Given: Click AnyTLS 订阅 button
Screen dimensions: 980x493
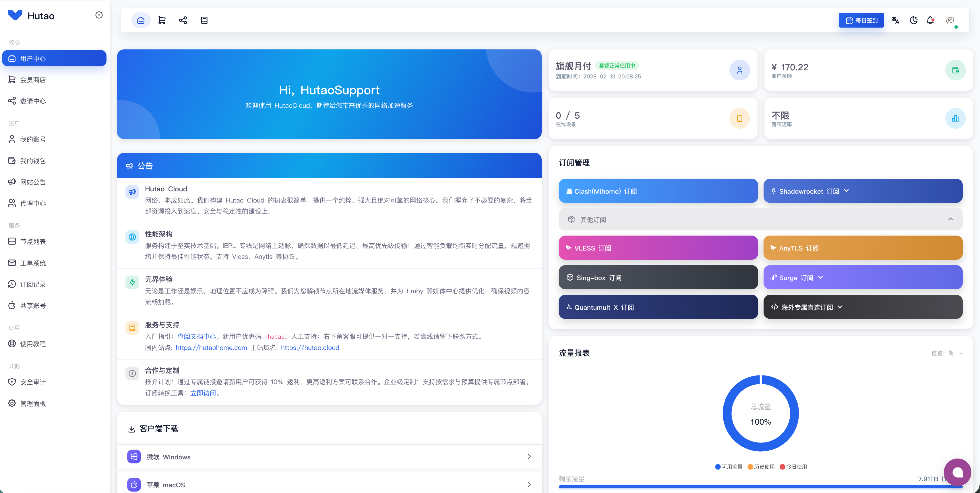Looking at the screenshot, I should pos(863,248).
